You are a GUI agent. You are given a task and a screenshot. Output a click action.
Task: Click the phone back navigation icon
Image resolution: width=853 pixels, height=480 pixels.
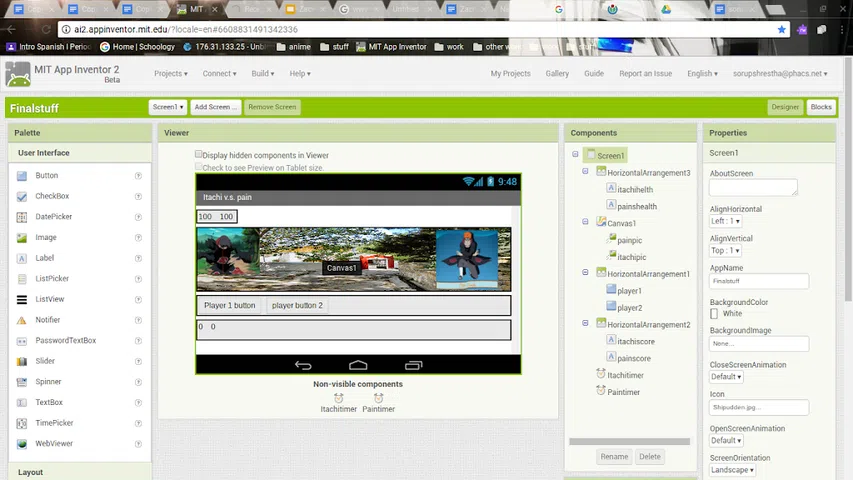point(303,365)
